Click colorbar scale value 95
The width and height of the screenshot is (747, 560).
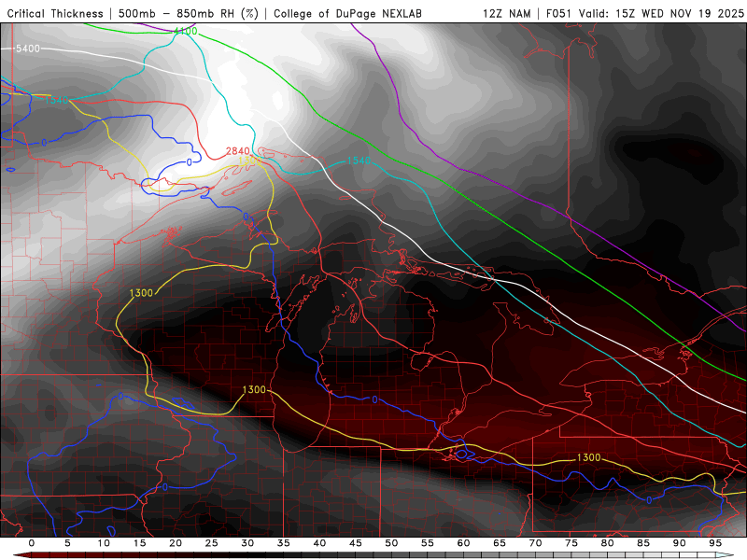pos(715,543)
